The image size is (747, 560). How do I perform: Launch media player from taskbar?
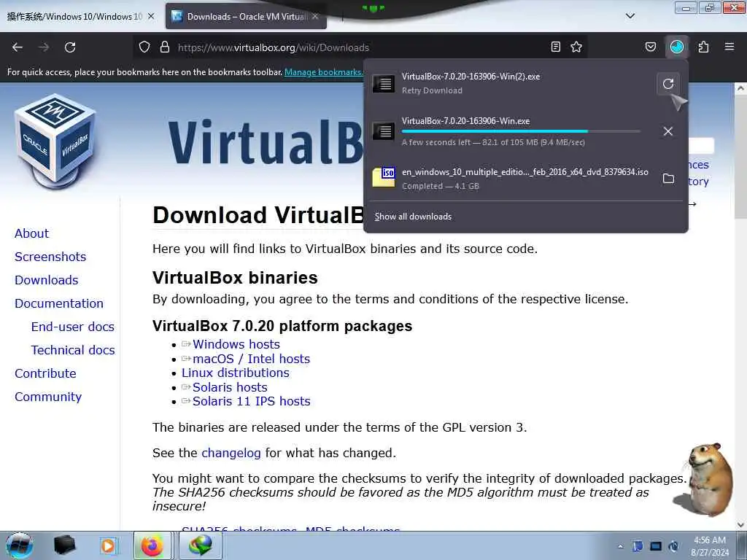[108, 545]
